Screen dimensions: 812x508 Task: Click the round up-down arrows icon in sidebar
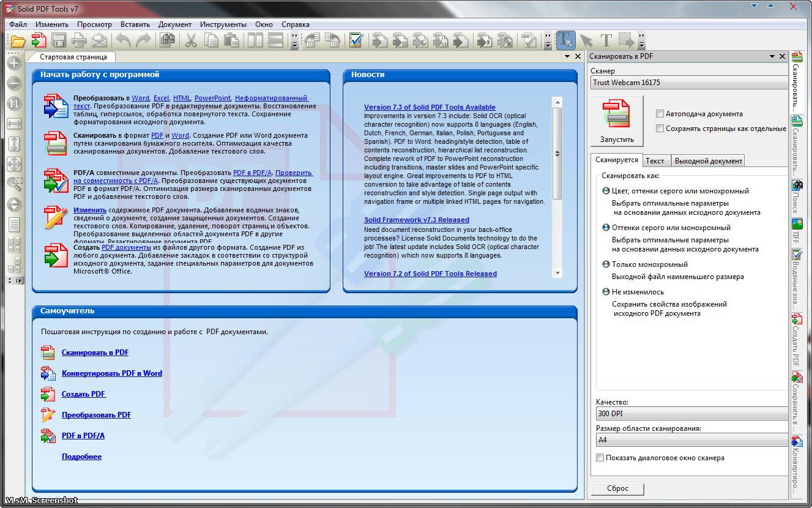[14, 204]
